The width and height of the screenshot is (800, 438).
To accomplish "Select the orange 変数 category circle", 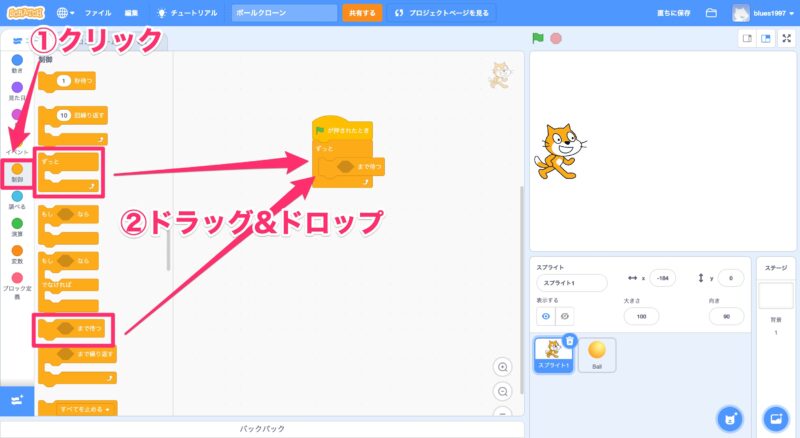I will 17,251.
